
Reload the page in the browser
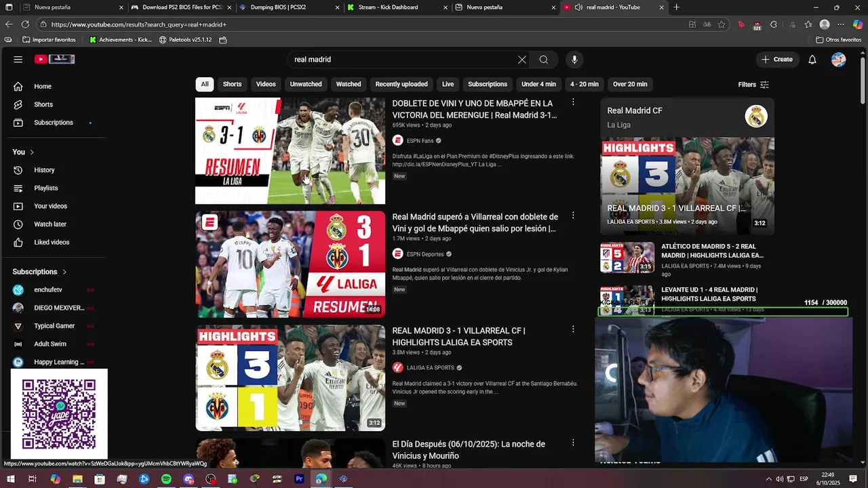[x=25, y=24]
